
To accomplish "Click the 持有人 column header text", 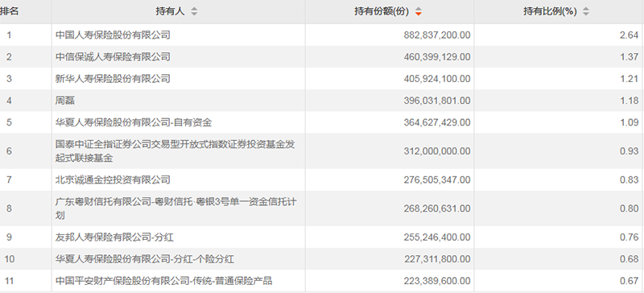I will 171,11.
